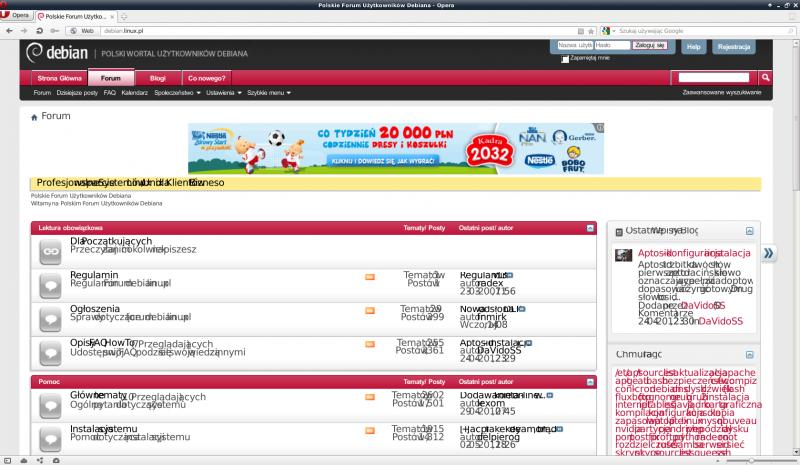Click the link icon for Dla Początkujących
The image size is (800, 465).
50,252
